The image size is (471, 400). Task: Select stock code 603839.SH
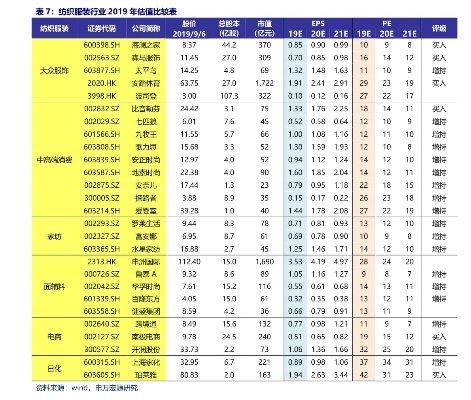pyautogui.click(x=102, y=160)
